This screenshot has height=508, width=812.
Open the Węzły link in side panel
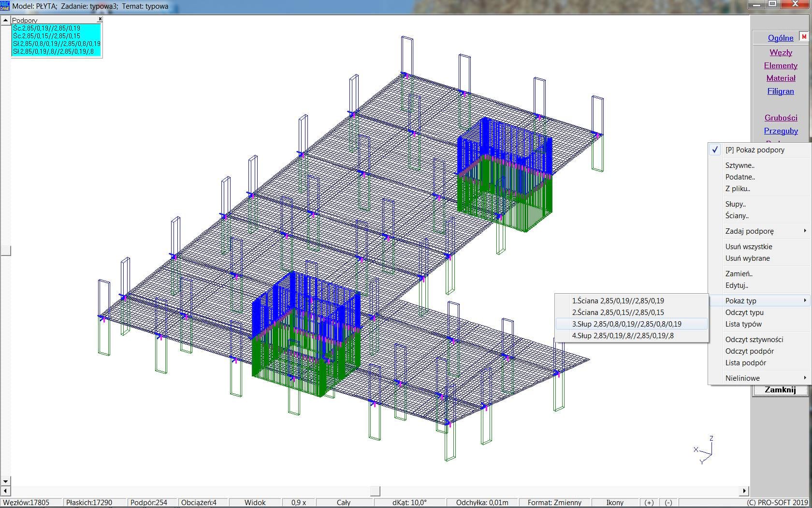coord(781,52)
